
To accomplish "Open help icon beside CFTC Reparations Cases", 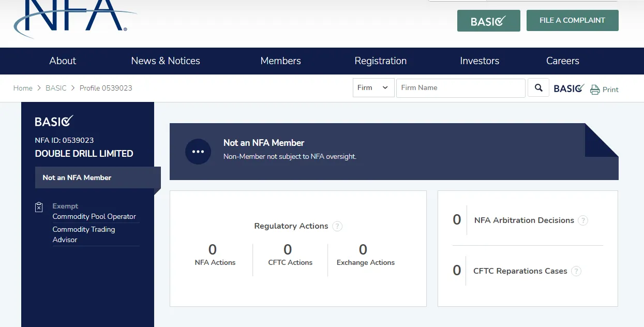I will [576, 271].
